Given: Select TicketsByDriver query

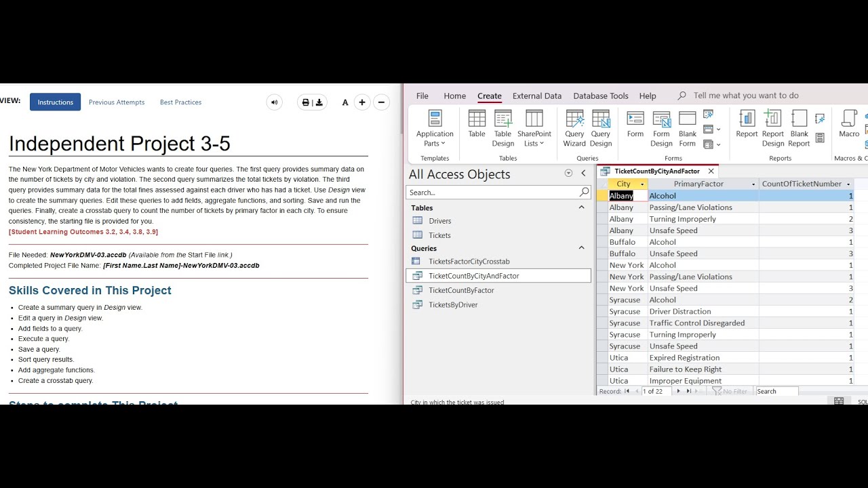Looking at the screenshot, I should pyautogui.click(x=498, y=305).
